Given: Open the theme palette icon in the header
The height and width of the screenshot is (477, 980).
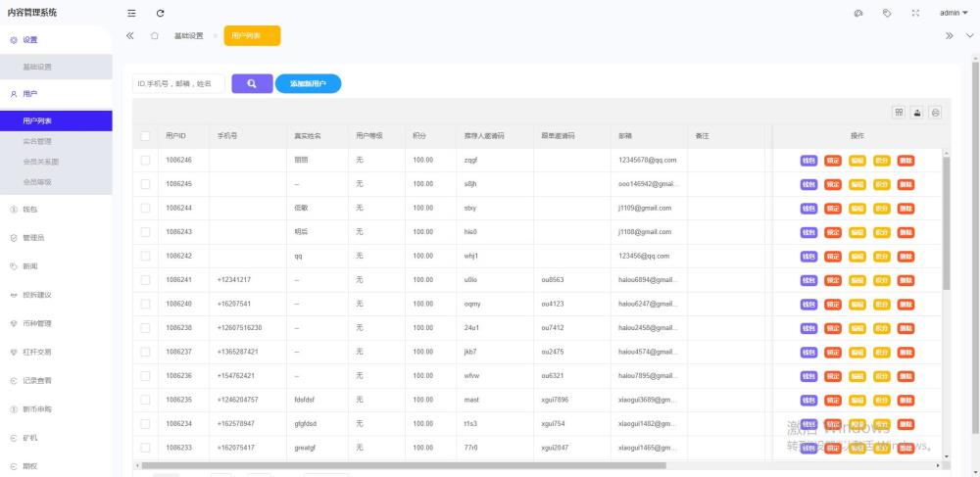Looking at the screenshot, I should (x=858, y=13).
